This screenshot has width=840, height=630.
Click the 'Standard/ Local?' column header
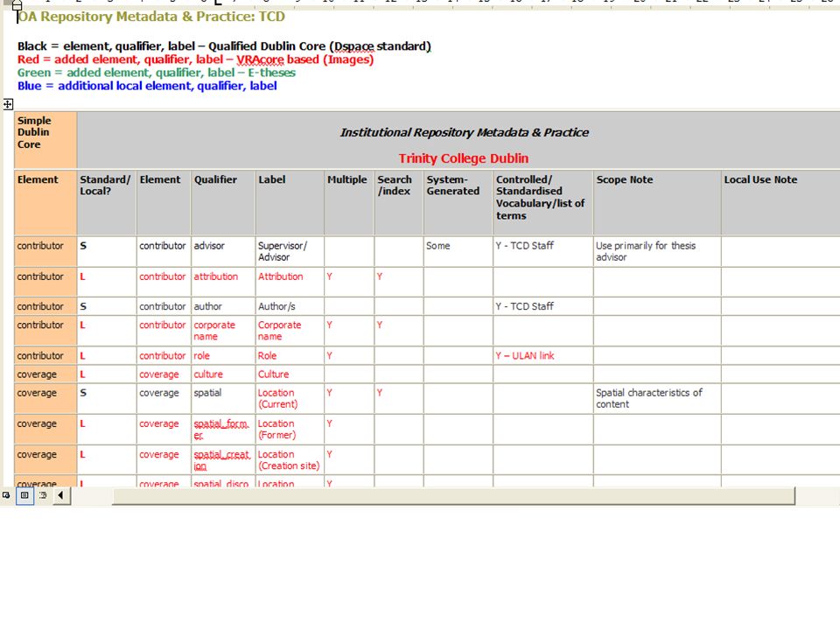106,202
